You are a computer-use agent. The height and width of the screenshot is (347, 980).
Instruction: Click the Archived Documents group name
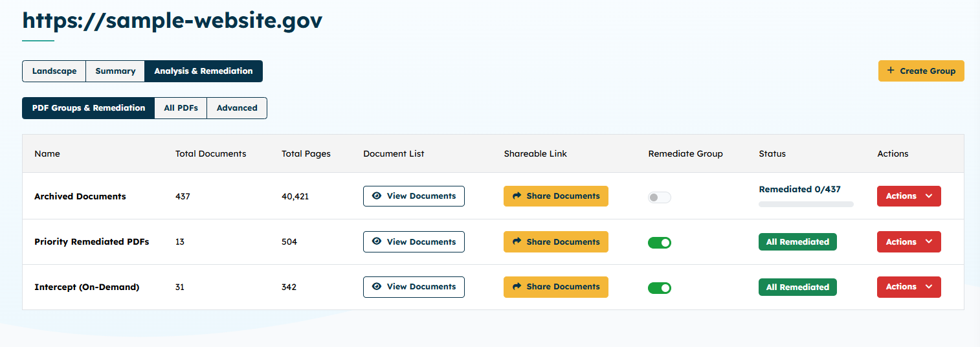tap(80, 196)
